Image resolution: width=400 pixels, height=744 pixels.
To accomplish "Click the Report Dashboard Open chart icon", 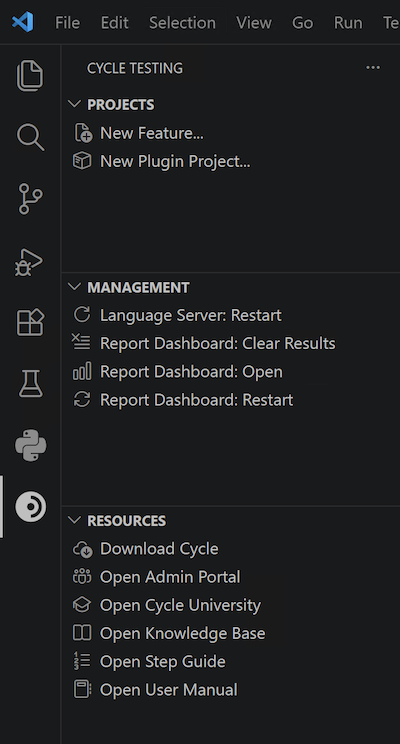I will click(x=82, y=372).
